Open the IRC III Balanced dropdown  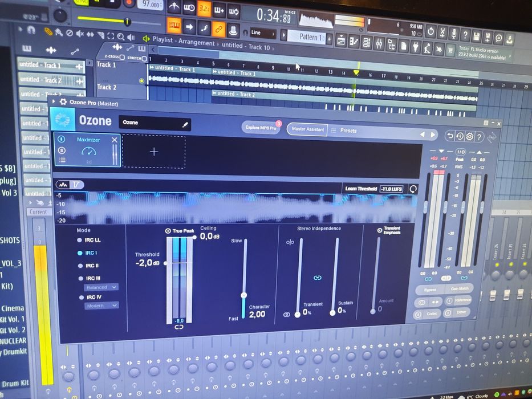coord(101,287)
